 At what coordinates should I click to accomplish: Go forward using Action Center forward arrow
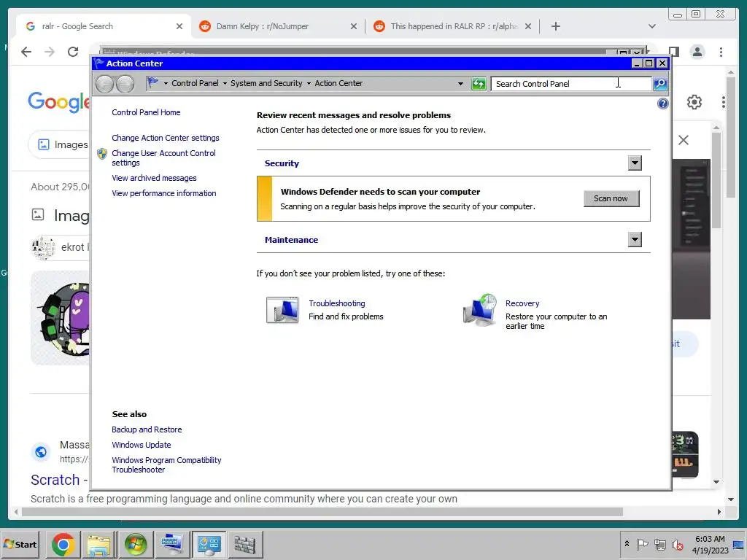[x=125, y=84]
